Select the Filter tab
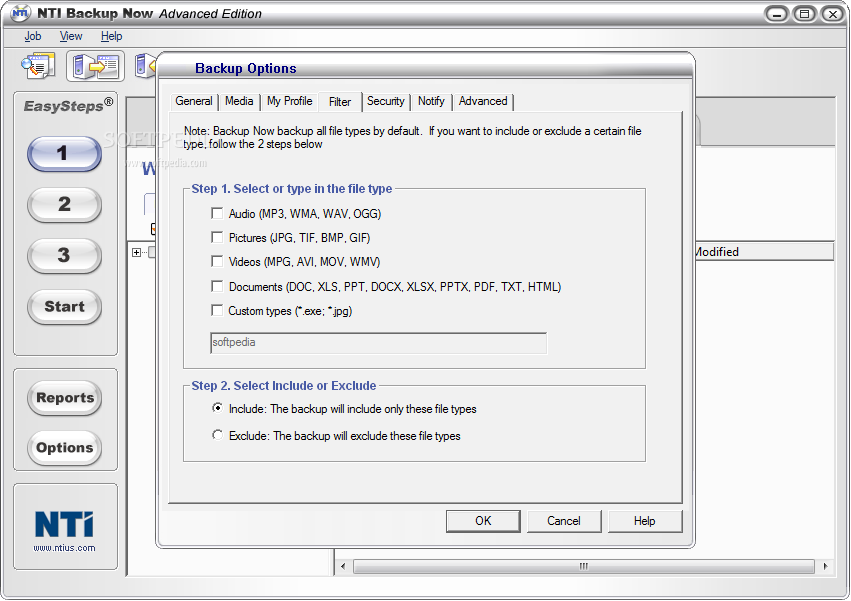 click(340, 102)
